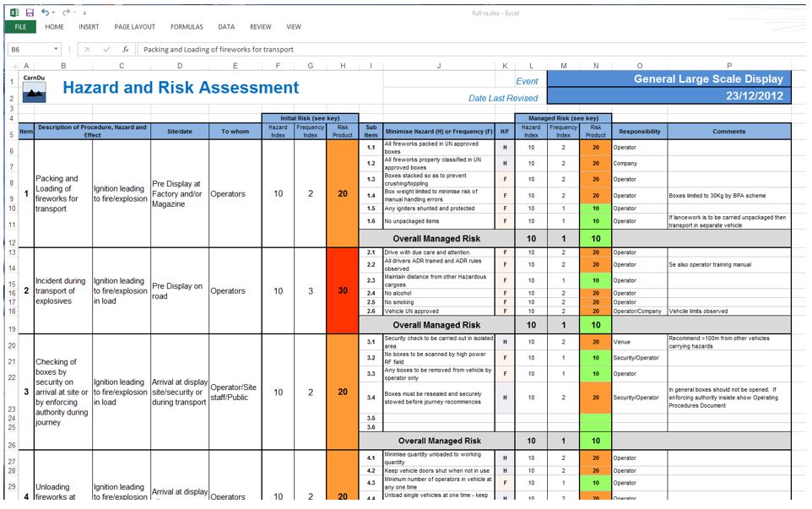Click the Redo arrow icon
This screenshot has width=812, height=509.
click(65, 13)
